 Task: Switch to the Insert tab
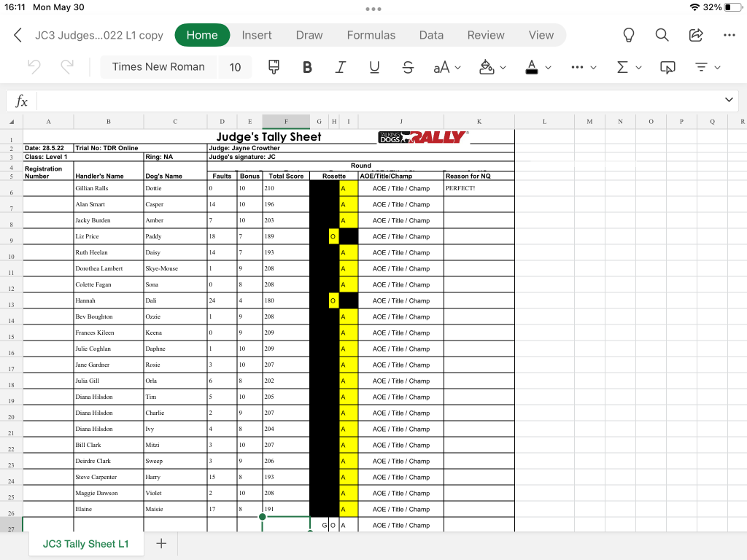click(256, 35)
